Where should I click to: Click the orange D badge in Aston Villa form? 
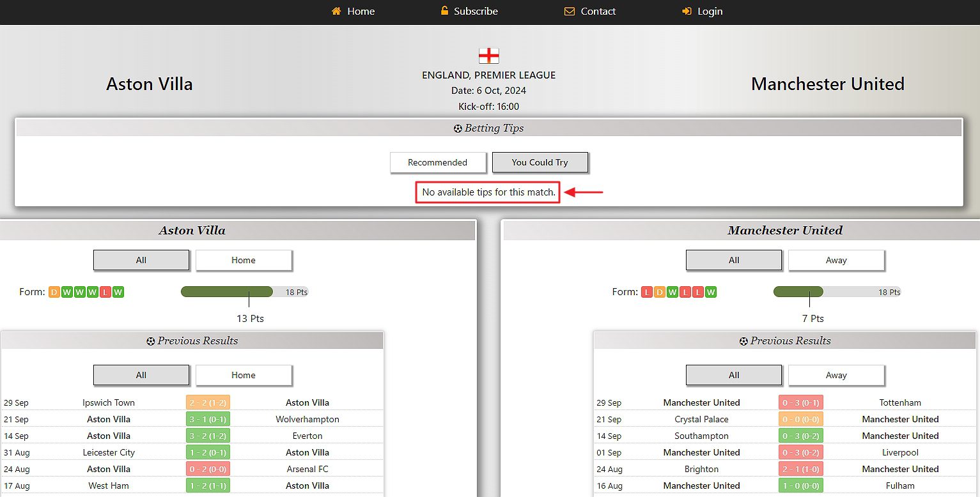(x=54, y=292)
